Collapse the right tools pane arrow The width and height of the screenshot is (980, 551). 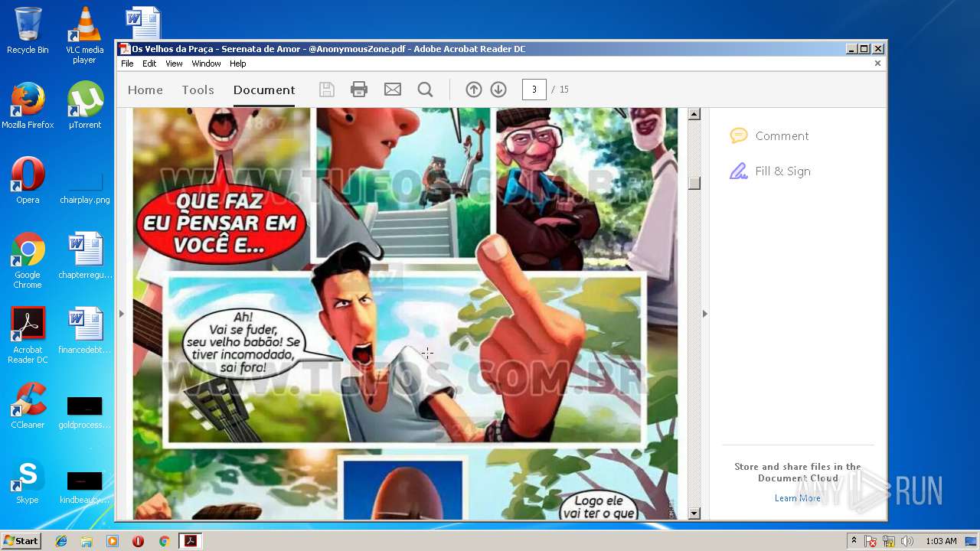click(x=705, y=314)
